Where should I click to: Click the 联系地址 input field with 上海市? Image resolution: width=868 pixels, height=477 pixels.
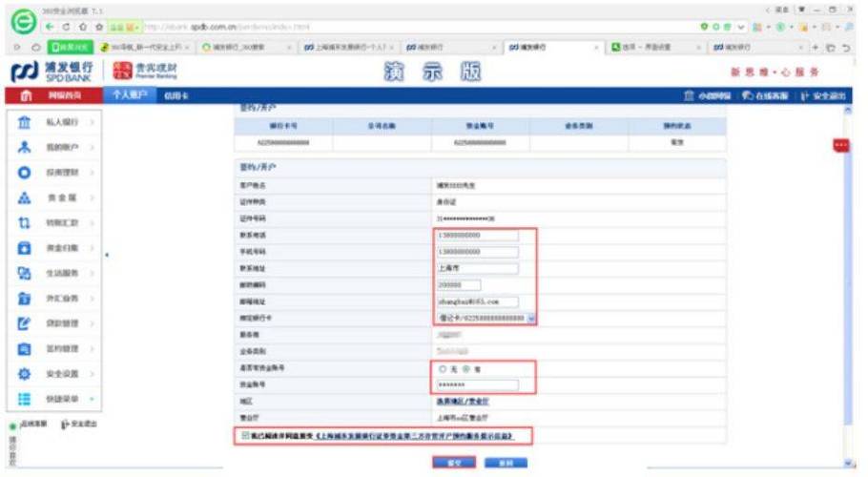478,268
